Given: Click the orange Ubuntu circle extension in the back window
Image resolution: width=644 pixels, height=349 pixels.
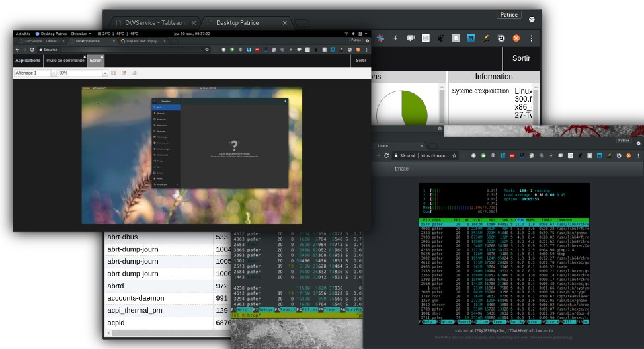Looking at the screenshot, I should click(516, 38).
